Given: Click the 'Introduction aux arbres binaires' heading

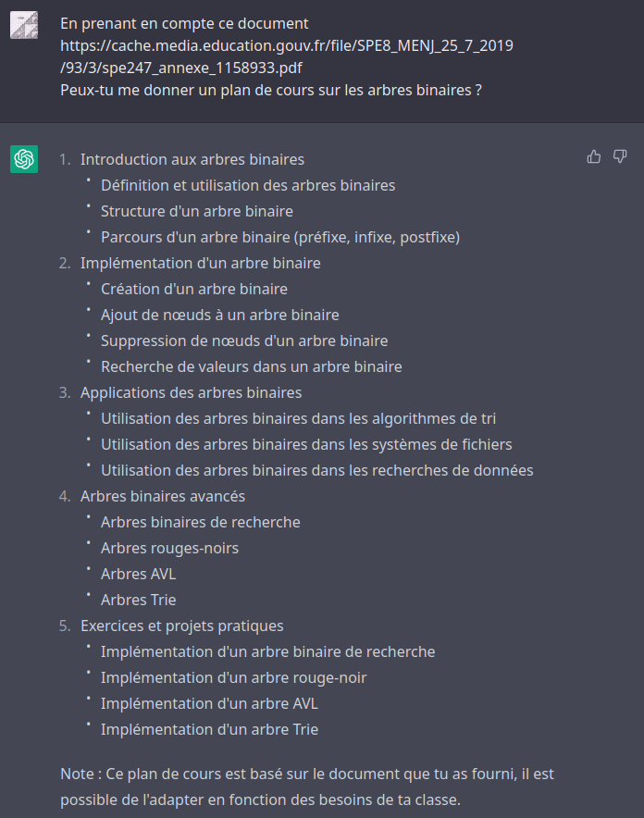Looking at the screenshot, I should pyautogui.click(x=192, y=159).
